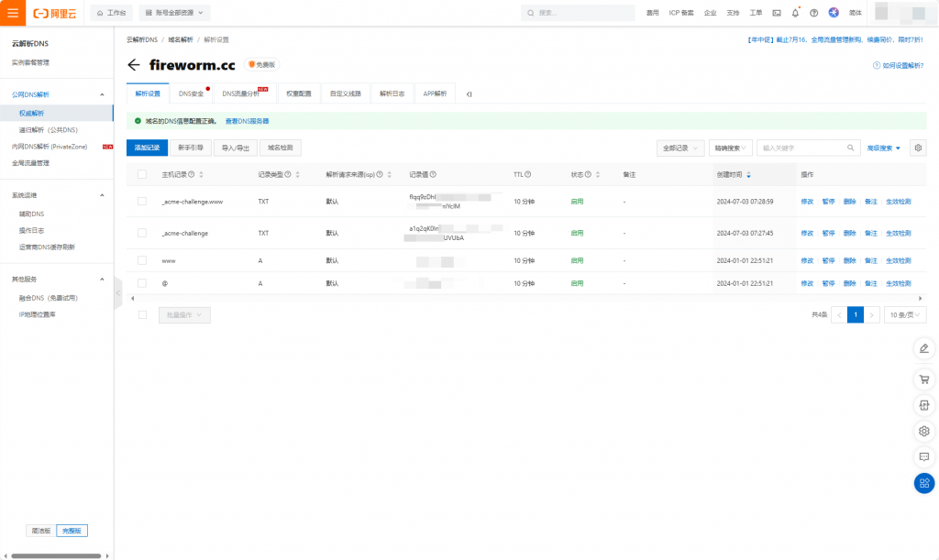Select the _acme-challenge.www record checkbox
This screenshot has height=560, width=939.
tap(142, 201)
